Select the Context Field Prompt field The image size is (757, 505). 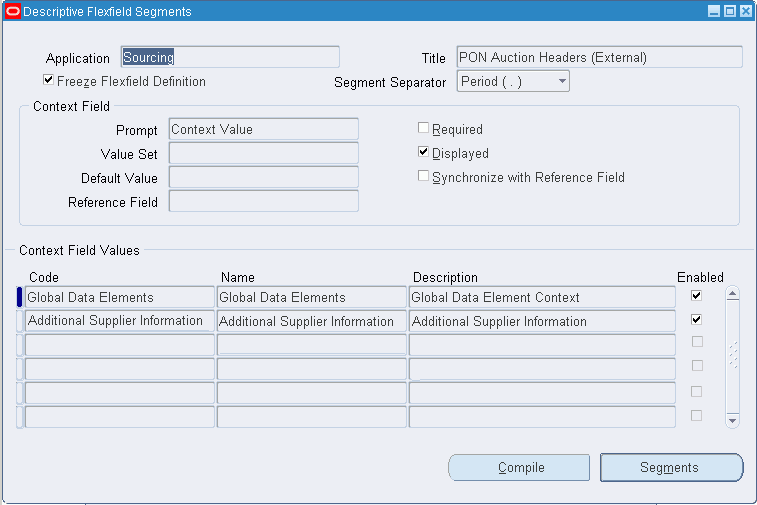[x=263, y=129]
